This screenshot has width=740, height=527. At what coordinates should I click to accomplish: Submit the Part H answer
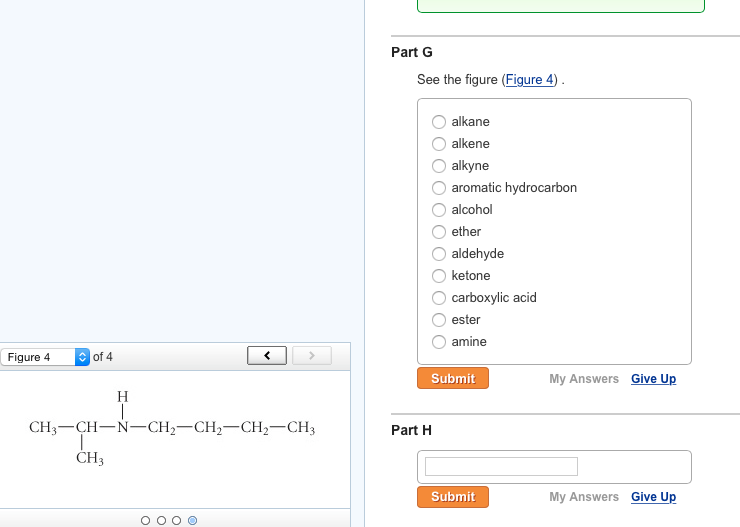pyautogui.click(x=453, y=497)
